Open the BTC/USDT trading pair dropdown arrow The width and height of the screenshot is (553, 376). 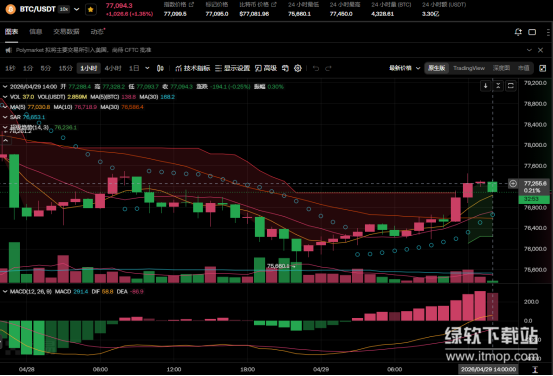pos(77,9)
